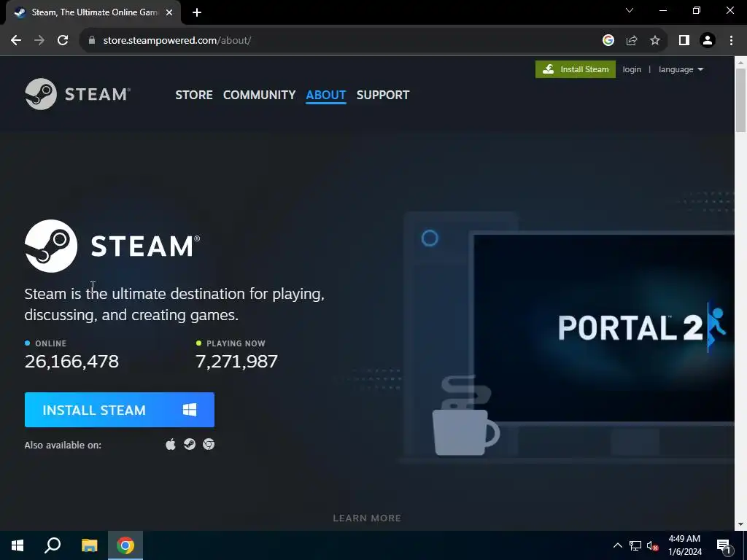The width and height of the screenshot is (747, 560).
Task: Open the tab search chevron
Action: coord(630,10)
